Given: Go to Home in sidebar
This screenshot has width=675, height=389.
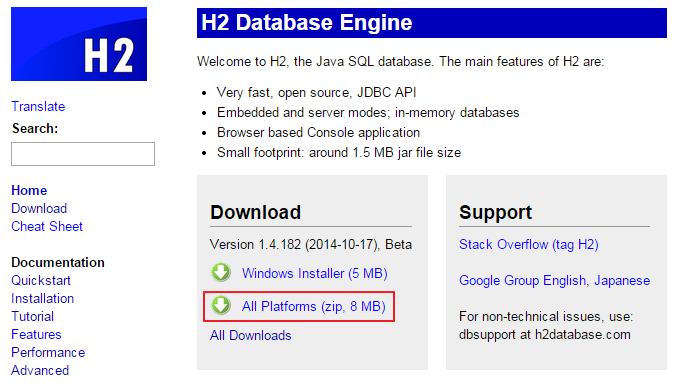Looking at the screenshot, I should click(29, 190).
